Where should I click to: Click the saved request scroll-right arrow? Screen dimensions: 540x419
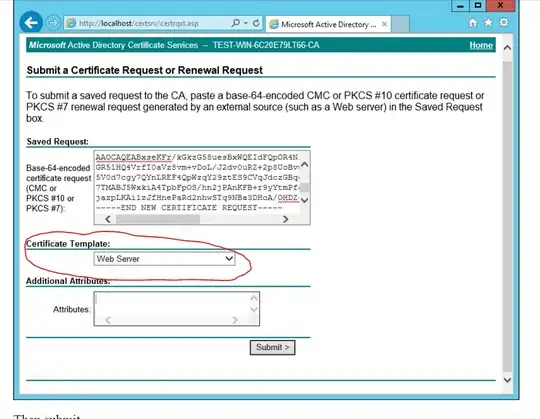pos(285,219)
